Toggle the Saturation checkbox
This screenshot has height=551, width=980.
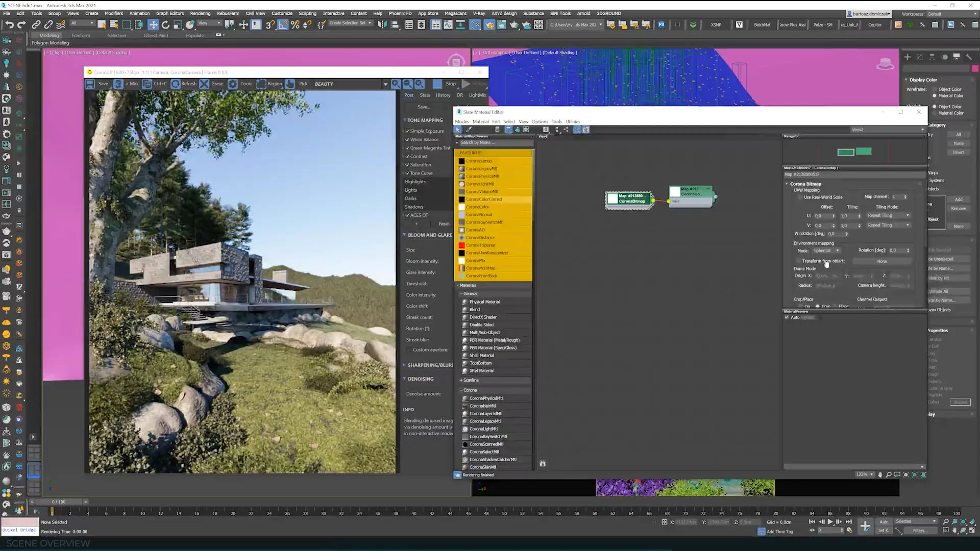click(x=407, y=165)
